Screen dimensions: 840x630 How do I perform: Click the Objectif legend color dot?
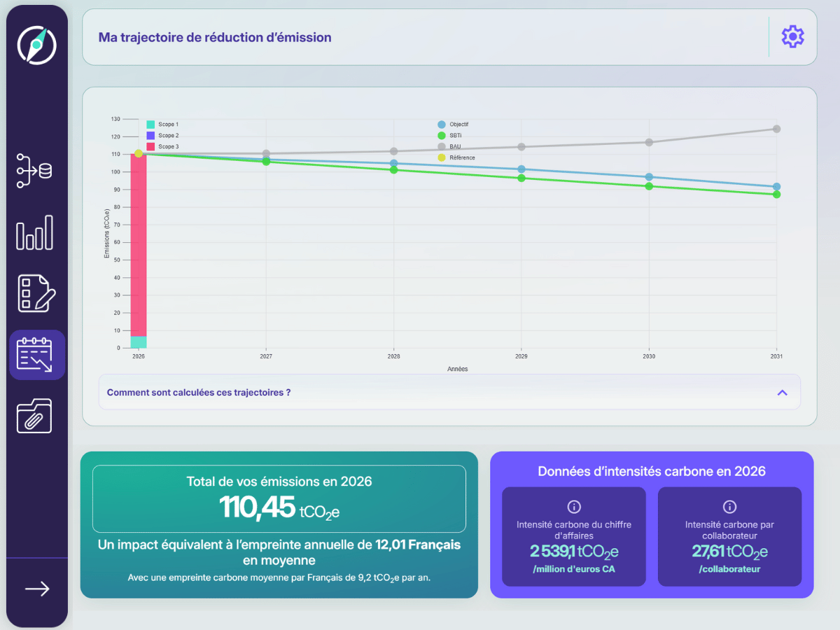pos(442,125)
